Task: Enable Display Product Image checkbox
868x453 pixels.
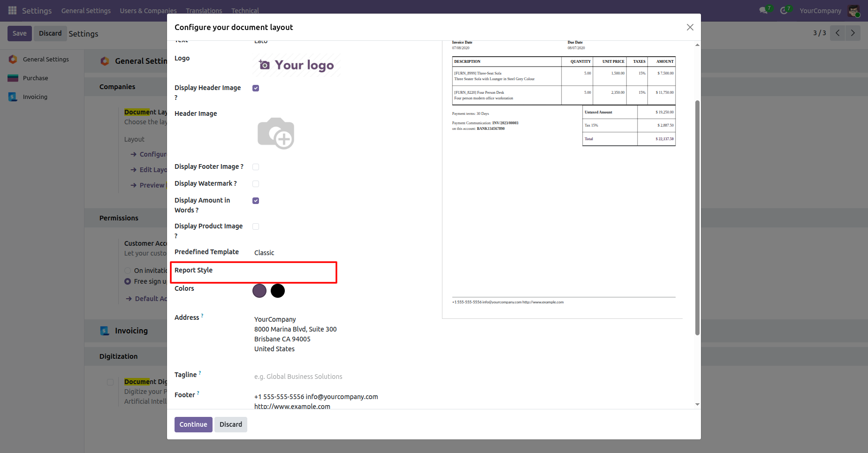Action: pos(256,226)
